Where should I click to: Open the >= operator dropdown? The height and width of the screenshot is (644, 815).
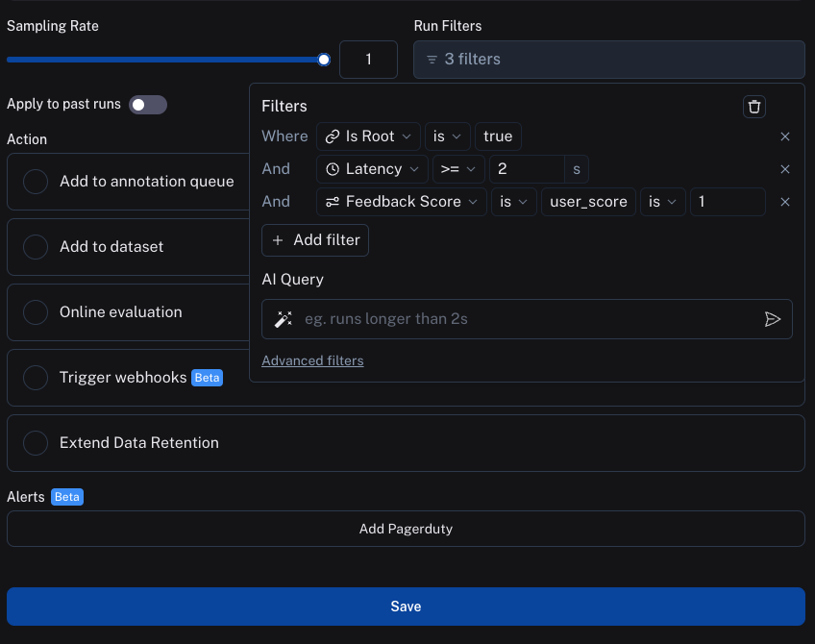457,169
